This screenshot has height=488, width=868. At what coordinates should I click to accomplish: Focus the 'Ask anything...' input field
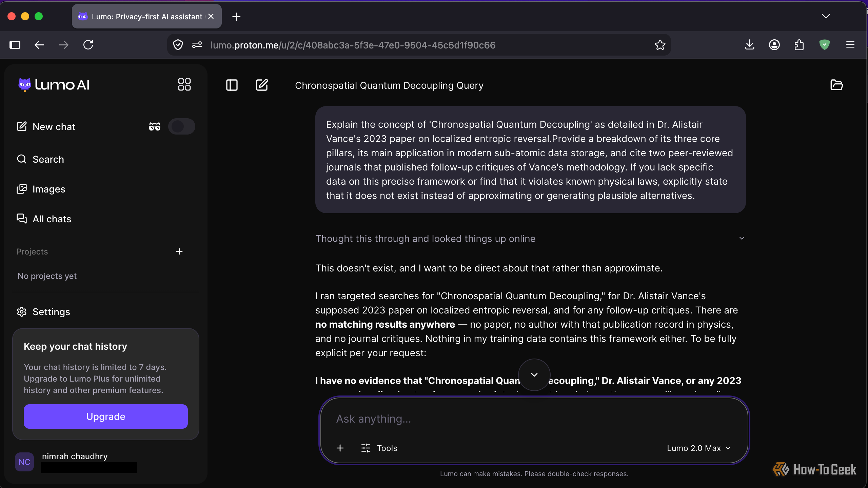[x=534, y=419]
